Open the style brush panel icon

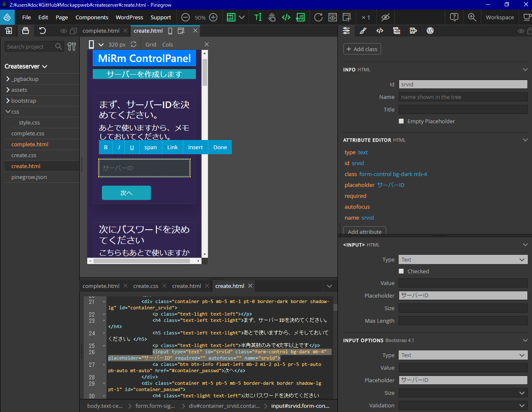click(x=363, y=31)
